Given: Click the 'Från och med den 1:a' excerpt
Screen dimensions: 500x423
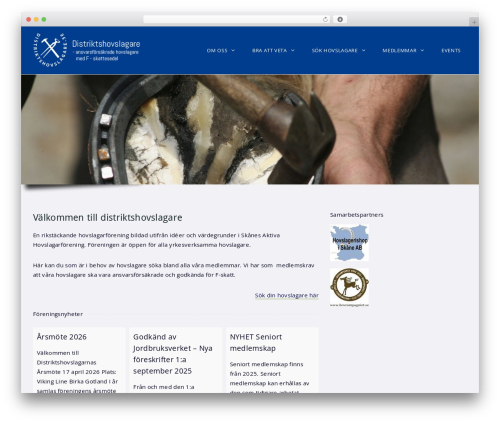Looking at the screenshot, I should (x=164, y=387).
